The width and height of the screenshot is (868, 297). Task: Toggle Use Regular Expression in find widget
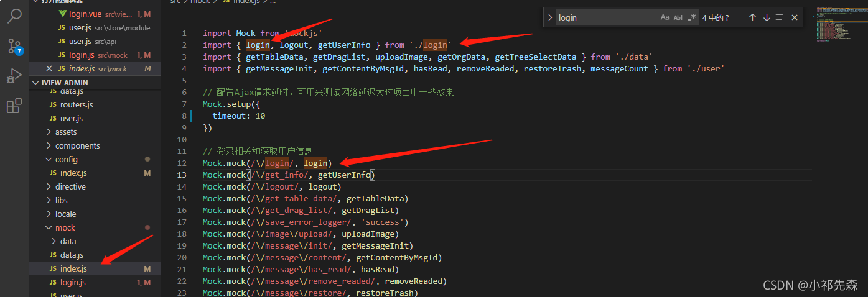click(x=691, y=17)
